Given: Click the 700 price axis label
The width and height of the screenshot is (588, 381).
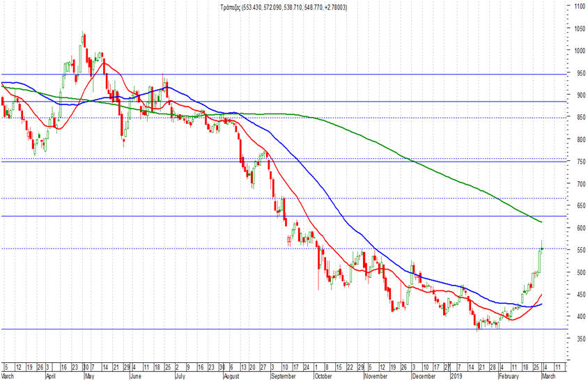Looking at the screenshot, I should coord(581,184).
